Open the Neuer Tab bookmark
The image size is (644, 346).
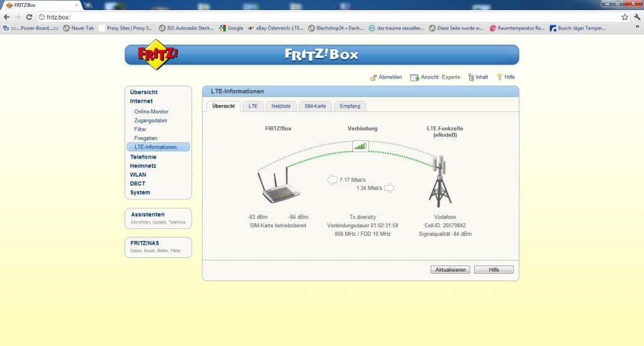click(x=79, y=28)
